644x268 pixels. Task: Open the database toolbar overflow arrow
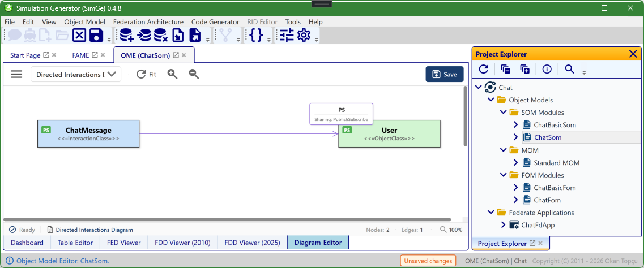(207, 40)
